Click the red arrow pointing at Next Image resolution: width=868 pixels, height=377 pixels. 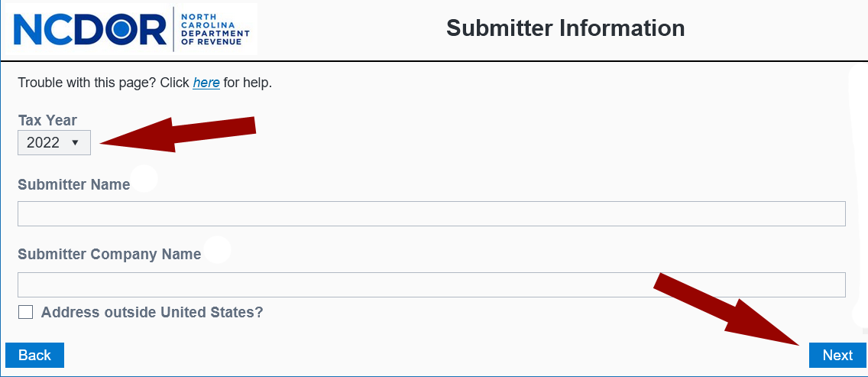click(x=726, y=310)
